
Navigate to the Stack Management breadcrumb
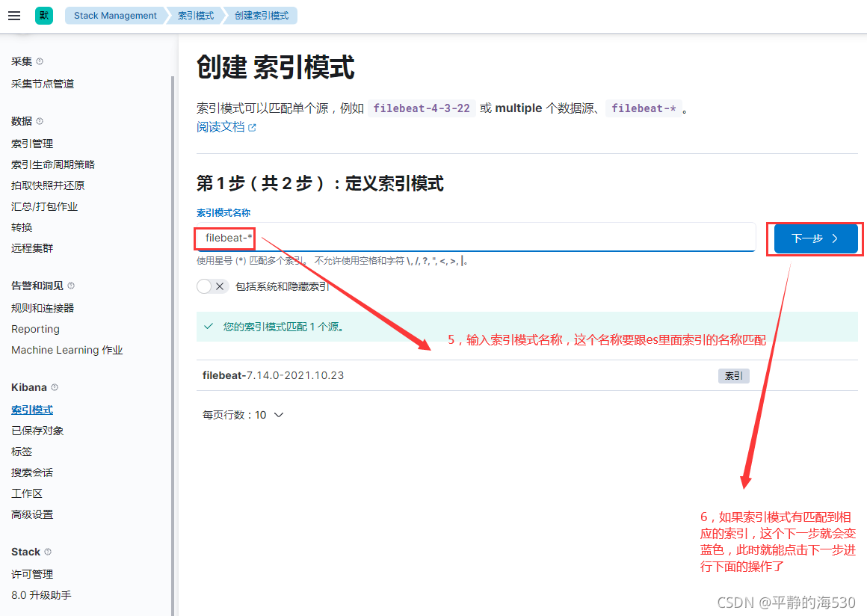(x=114, y=15)
